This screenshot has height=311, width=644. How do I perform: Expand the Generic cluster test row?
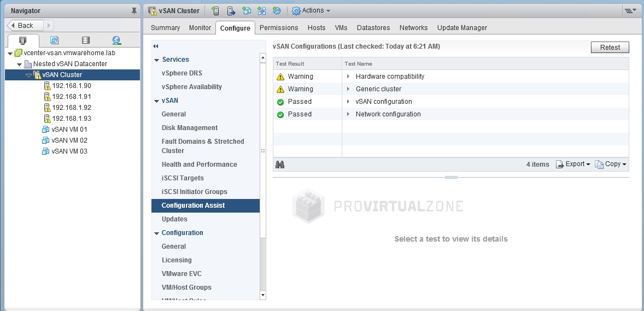348,89
